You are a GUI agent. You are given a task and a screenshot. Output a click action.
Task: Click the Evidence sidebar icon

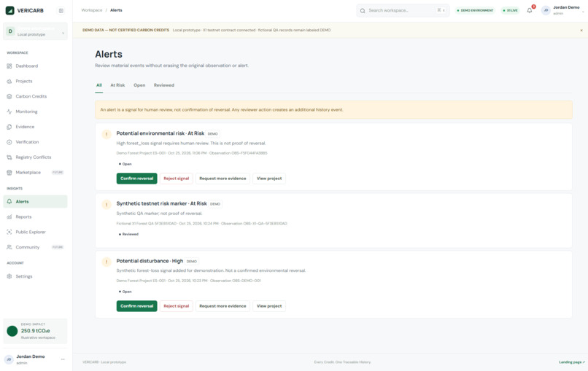pyautogui.click(x=9, y=127)
